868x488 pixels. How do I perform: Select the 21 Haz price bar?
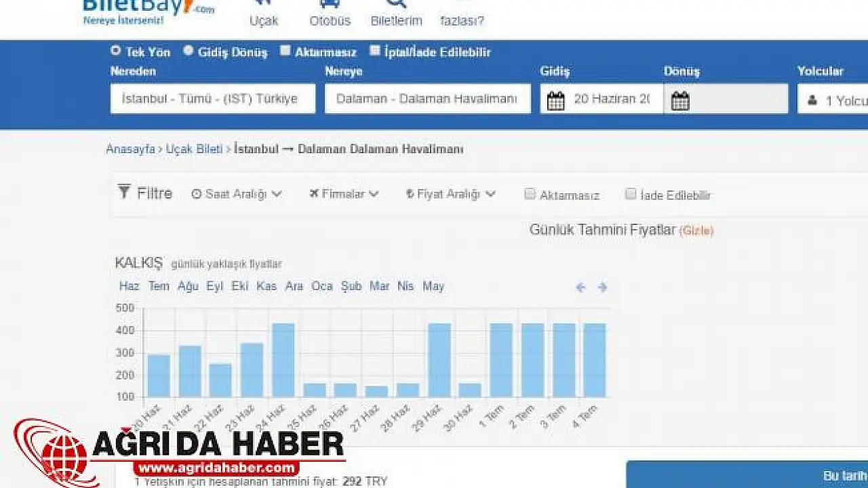[x=190, y=371]
